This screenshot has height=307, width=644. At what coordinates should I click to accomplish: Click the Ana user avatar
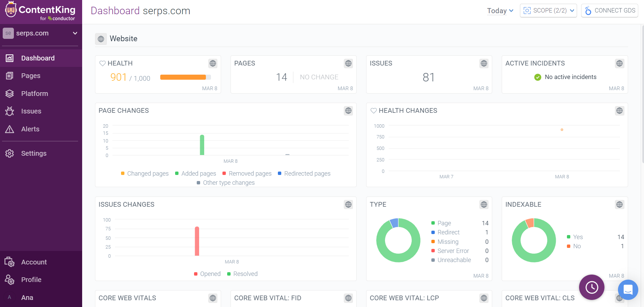point(9,298)
